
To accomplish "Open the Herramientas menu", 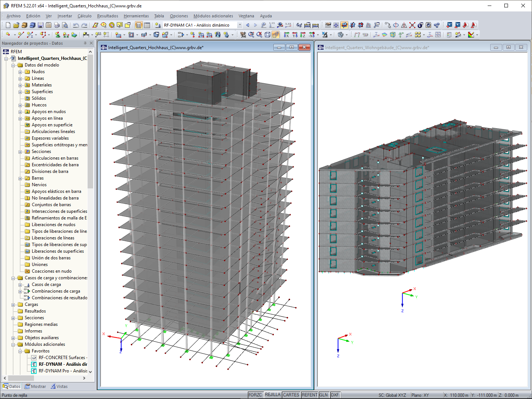I will tap(136, 16).
